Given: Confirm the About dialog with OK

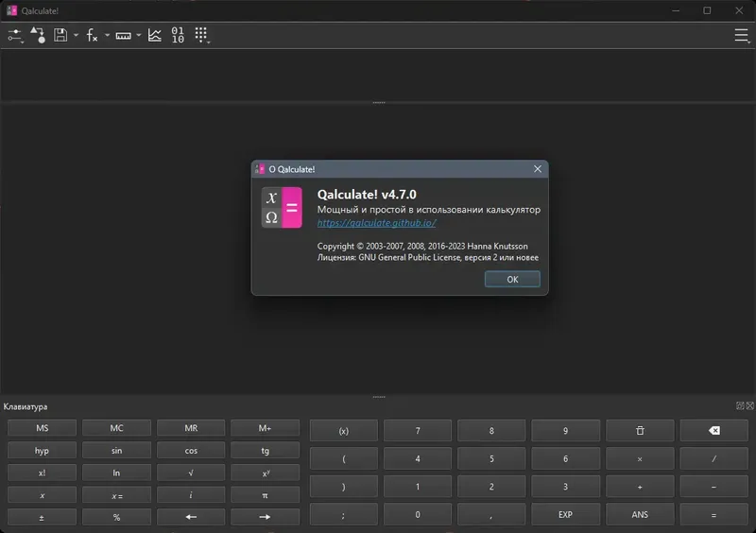Looking at the screenshot, I should point(512,280).
